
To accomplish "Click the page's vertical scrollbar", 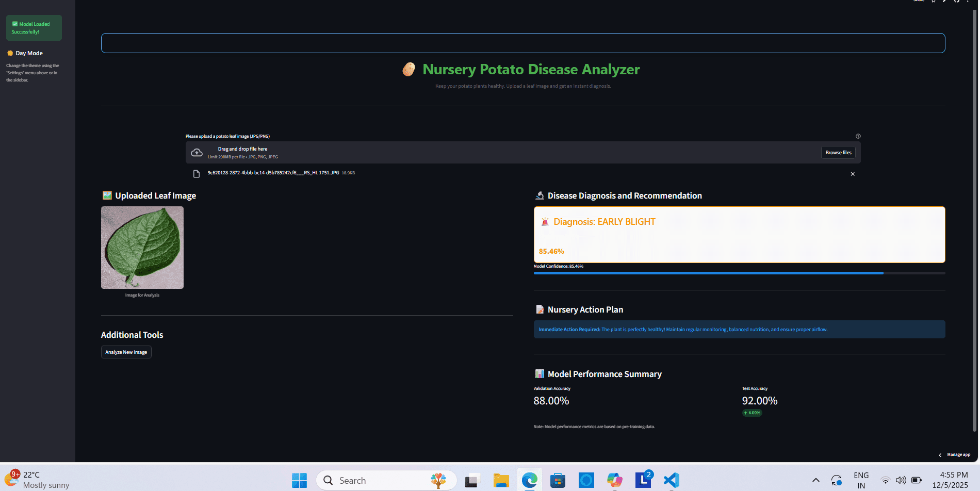I will pyautogui.click(x=974, y=222).
